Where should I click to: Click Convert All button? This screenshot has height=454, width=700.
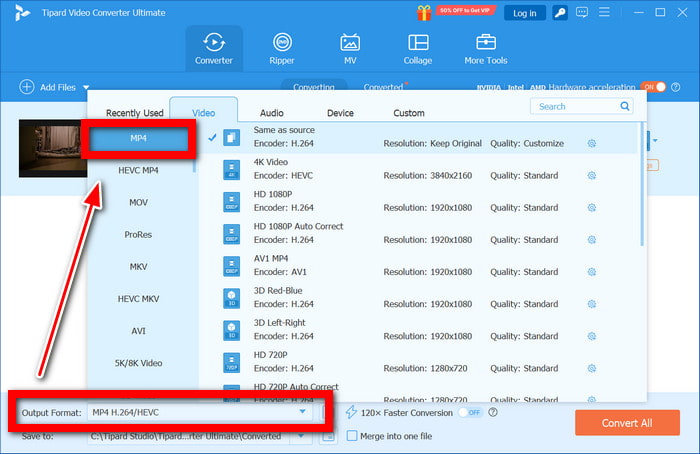pos(627,423)
